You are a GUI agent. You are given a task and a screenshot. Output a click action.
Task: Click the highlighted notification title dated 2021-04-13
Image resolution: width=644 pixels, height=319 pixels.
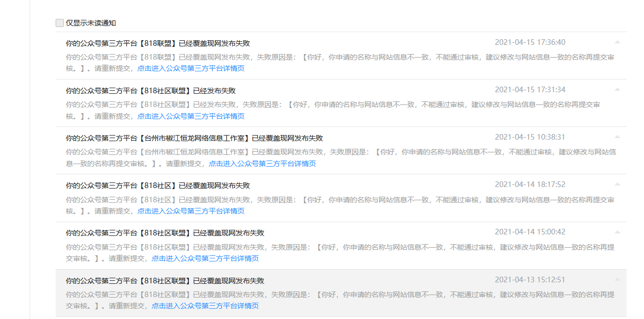pyautogui.click(x=165, y=281)
